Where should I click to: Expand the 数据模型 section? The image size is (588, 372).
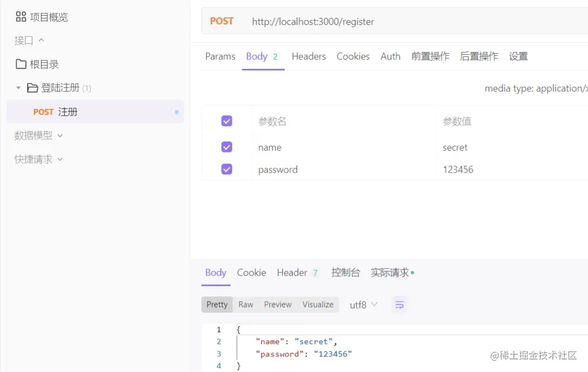pos(38,135)
